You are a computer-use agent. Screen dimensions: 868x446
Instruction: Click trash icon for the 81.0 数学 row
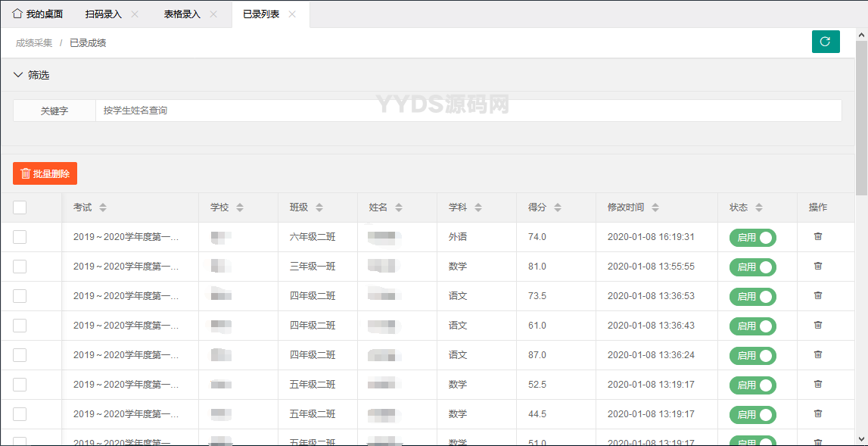[x=817, y=266]
